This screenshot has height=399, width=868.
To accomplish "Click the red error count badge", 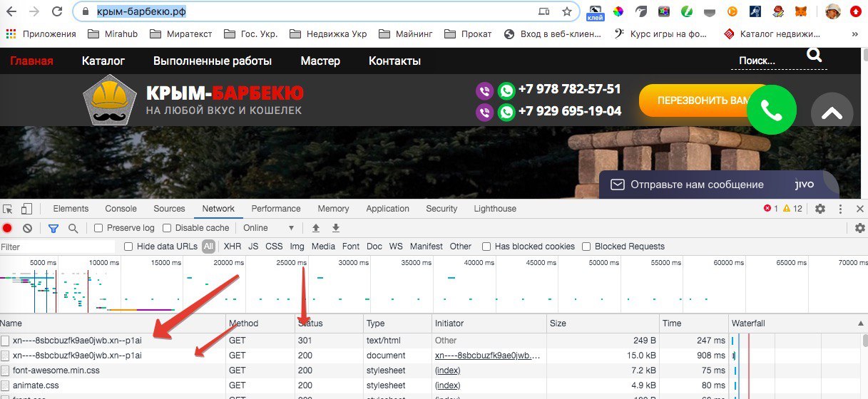I will (770, 209).
